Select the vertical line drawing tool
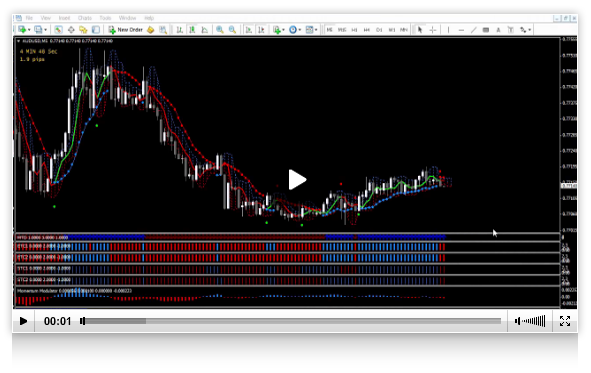This screenshot has width=591, height=373. coord(448,30)
